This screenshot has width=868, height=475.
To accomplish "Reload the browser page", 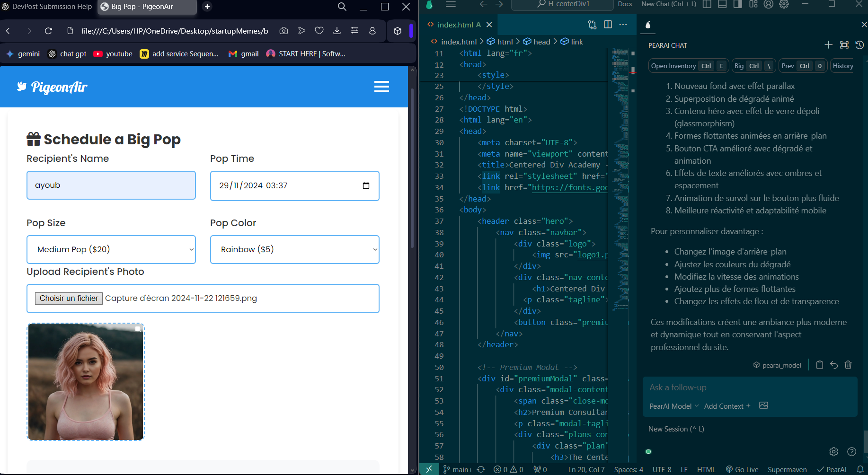I will pyautogui.click(x=48, y=31).
